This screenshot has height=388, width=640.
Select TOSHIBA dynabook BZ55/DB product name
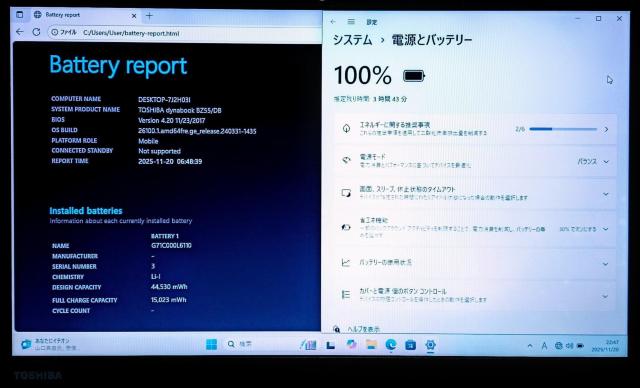click(180, 110)
